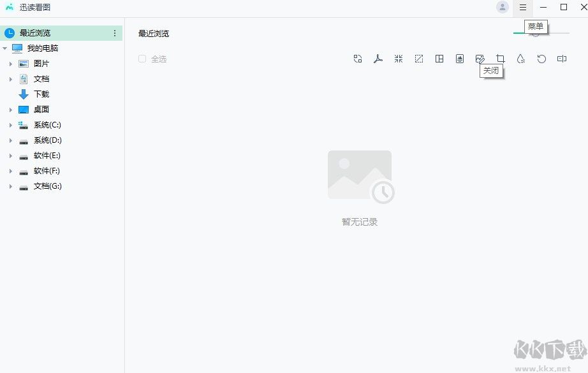Open the image stitching tool
The image size is (588, 373).
[439, 58]
